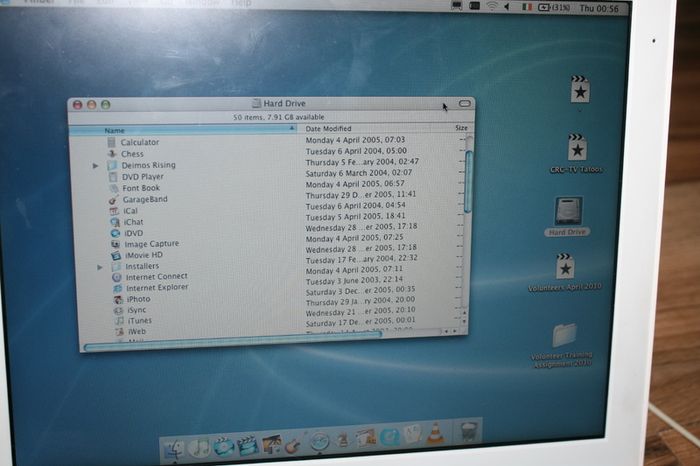Screen dimensions: 700x466
Task: Click the '50 items, 7.91 GB available' status text
Action: [279, 117]
